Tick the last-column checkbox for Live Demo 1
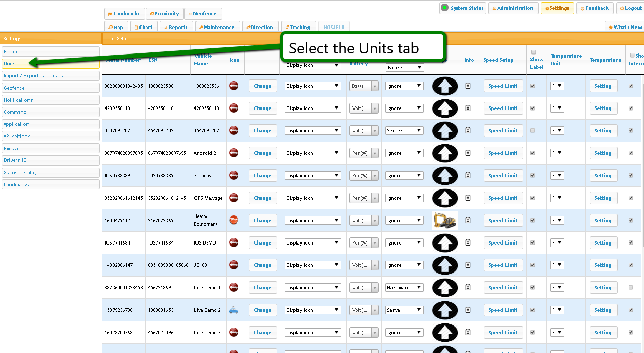This screenshot has width=644, height=353. point(631,288)
